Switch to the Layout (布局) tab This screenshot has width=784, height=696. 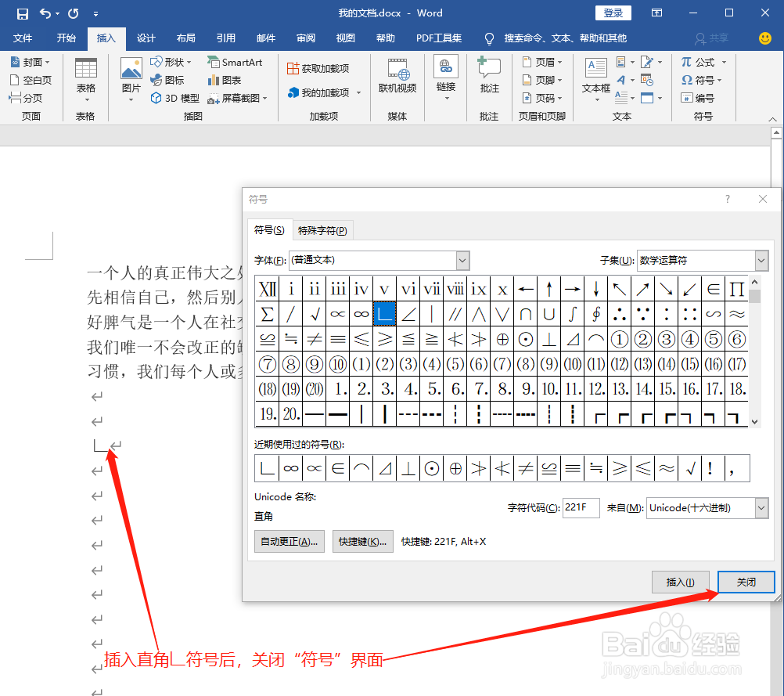186,38
